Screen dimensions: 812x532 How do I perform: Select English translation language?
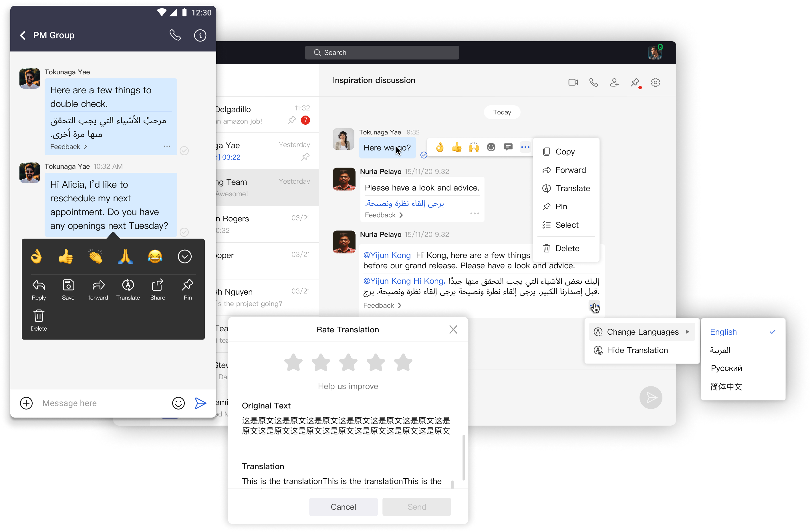pyautogui.click(x=723, y=332)
